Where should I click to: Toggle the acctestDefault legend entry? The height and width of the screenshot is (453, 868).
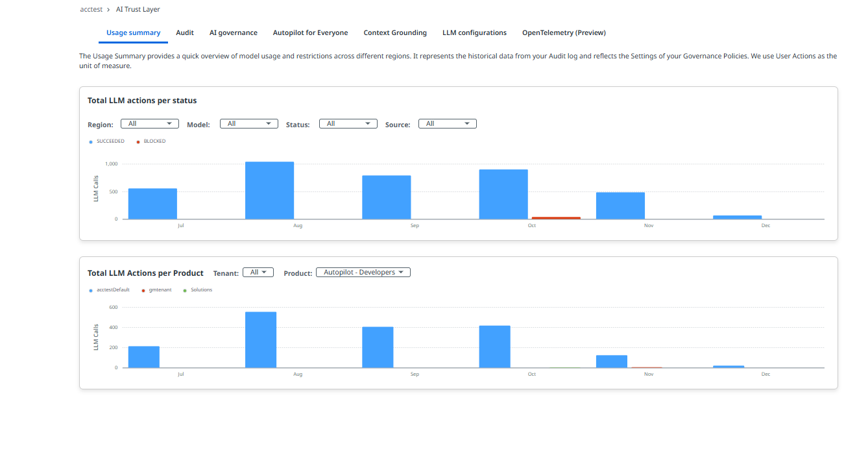coord(113,290)
